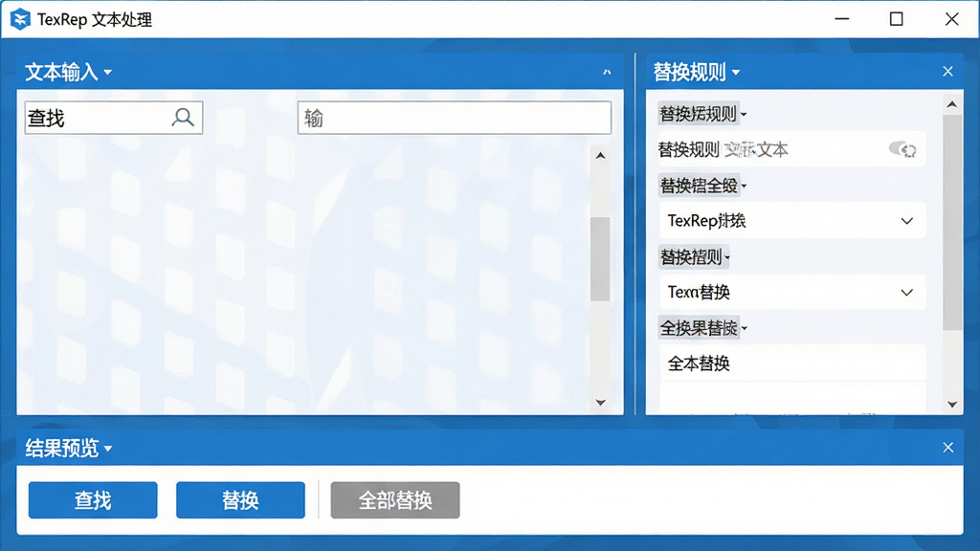Click the 替换规则 panel scrollbar down arrow

click(x=952, y=405)
